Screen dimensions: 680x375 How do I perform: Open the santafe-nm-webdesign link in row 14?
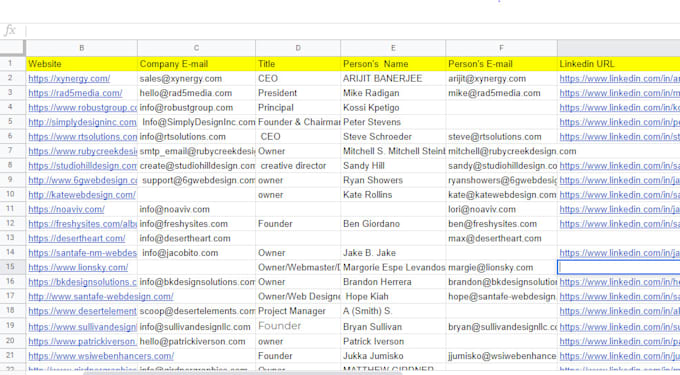point(82,253)
